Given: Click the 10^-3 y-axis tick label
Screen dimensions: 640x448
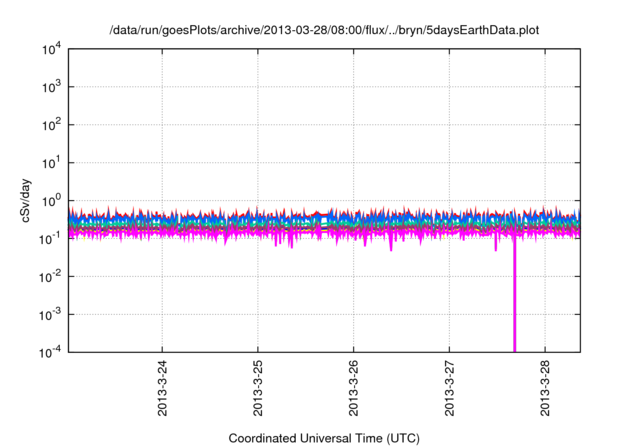Looking at the screenshot, I should [x=50, y=315].
